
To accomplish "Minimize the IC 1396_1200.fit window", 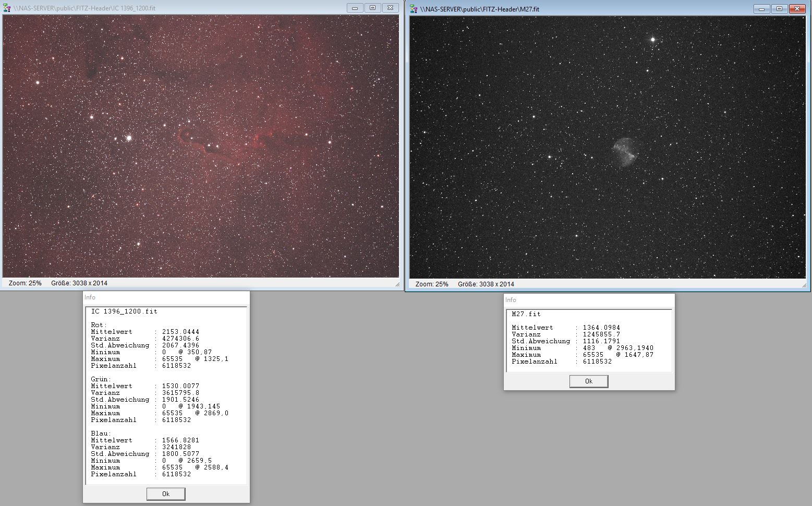I will (355, 8).
